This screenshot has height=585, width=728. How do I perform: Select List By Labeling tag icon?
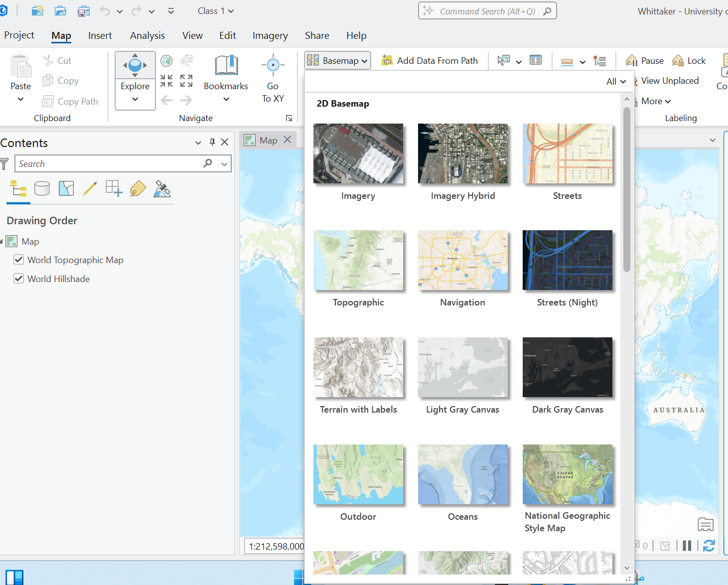coord(138,188)
